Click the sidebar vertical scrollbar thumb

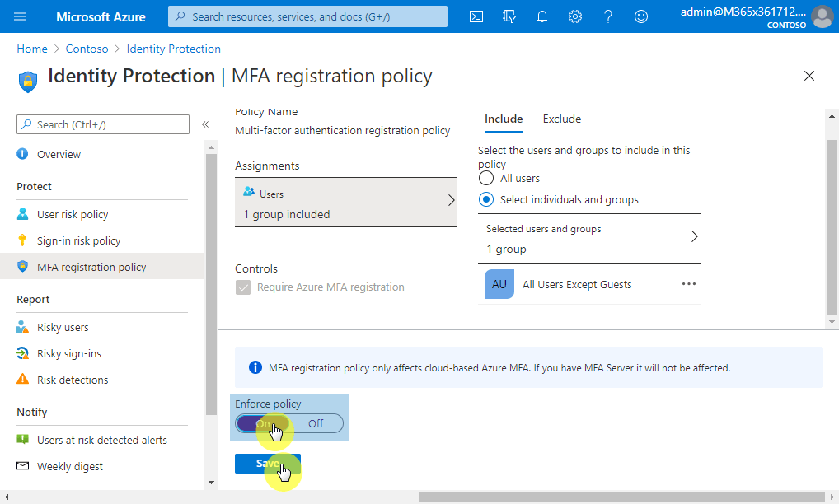click(211, 284)
